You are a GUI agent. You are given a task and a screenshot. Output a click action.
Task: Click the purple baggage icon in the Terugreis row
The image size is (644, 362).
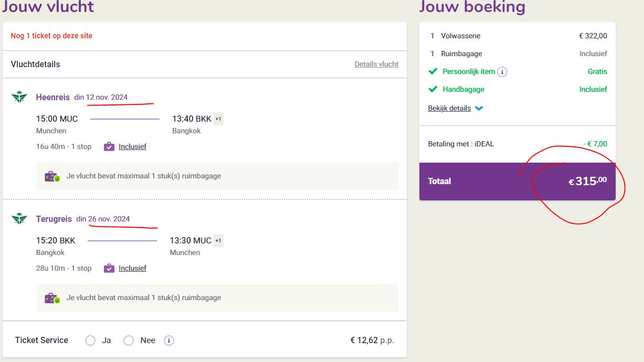pyautogui.click(x=109, y=268)
